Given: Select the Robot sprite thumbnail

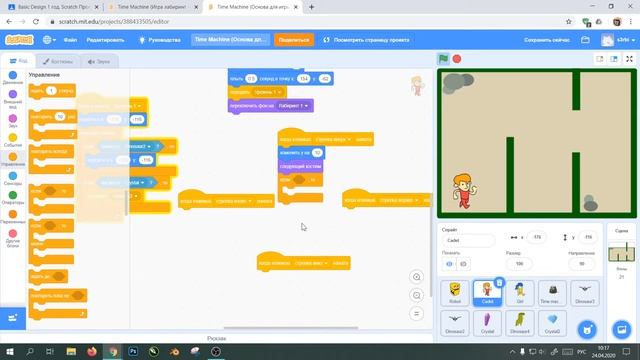Looking at the screenshot, I should pyautogui.click(x=455, y=293).
